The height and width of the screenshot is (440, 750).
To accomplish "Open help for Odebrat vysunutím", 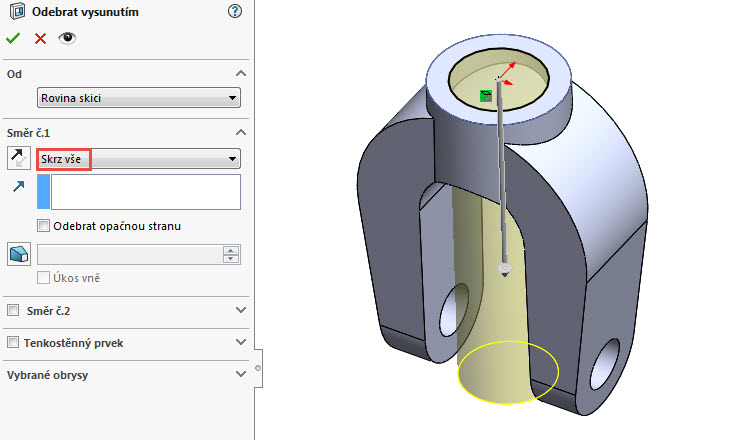I will tap(235, 11).
